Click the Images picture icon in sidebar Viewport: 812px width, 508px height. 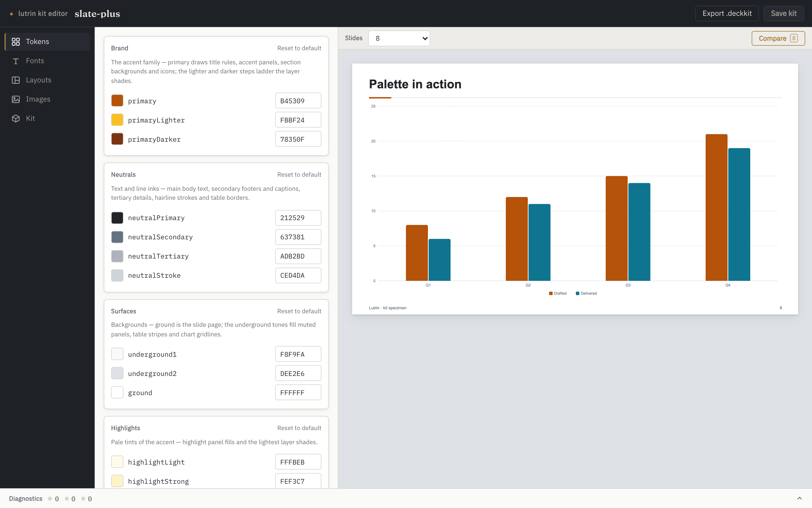tap(16, 99)
